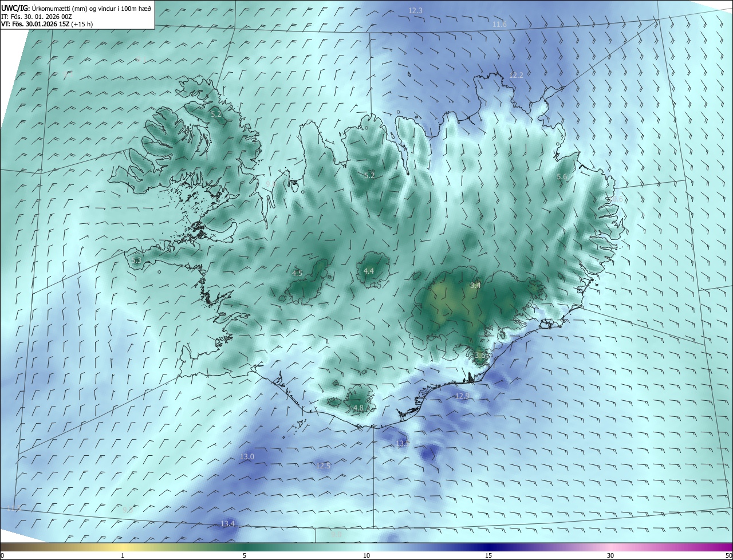733x560 pixels.
Task: Click the 13.0 value on the map
Action: pos(247,457)
